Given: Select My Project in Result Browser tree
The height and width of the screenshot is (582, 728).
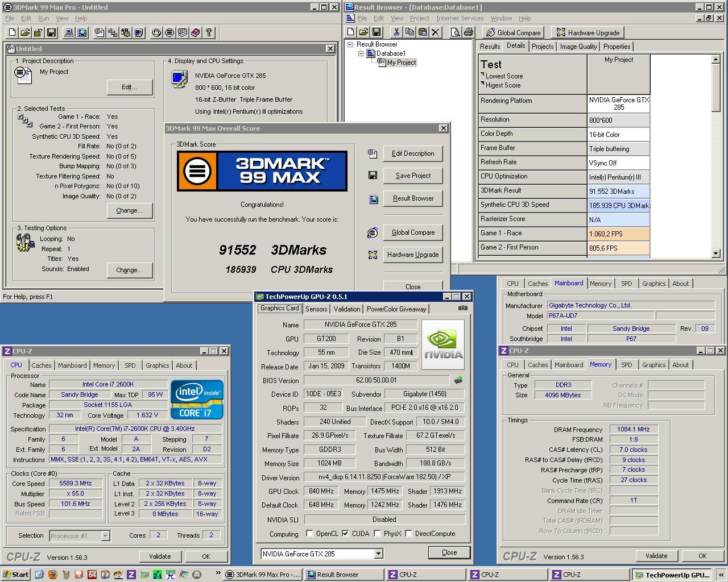Looking at the screenshot, I should click(x=402, y=63).
